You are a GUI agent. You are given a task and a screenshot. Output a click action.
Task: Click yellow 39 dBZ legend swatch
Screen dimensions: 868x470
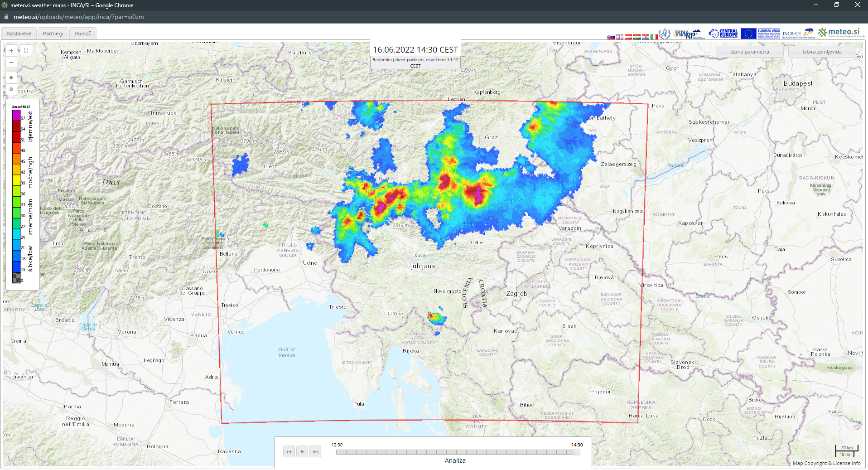pyautogui.click(x=16, y=180)
